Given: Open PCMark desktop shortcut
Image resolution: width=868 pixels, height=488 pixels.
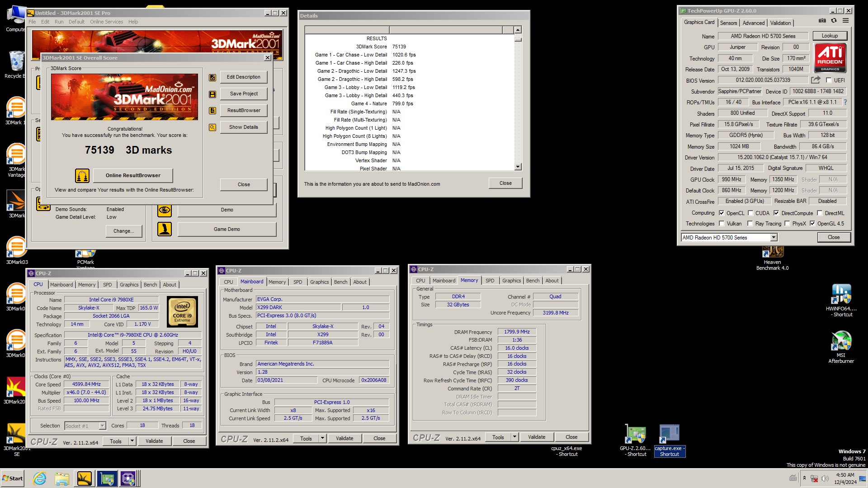Looking at the screenshot, I should (85, 258).
